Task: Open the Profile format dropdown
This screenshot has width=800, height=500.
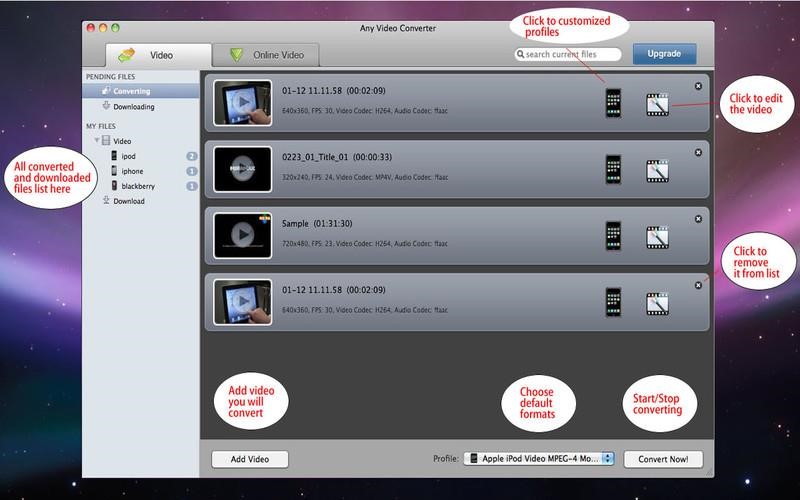Action: point(538,459)
